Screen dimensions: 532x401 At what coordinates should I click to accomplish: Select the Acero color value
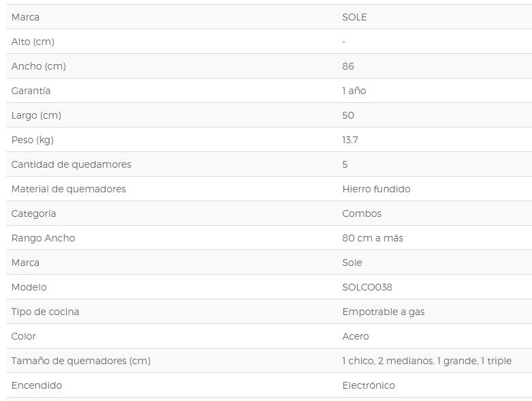tap(355, 336)
